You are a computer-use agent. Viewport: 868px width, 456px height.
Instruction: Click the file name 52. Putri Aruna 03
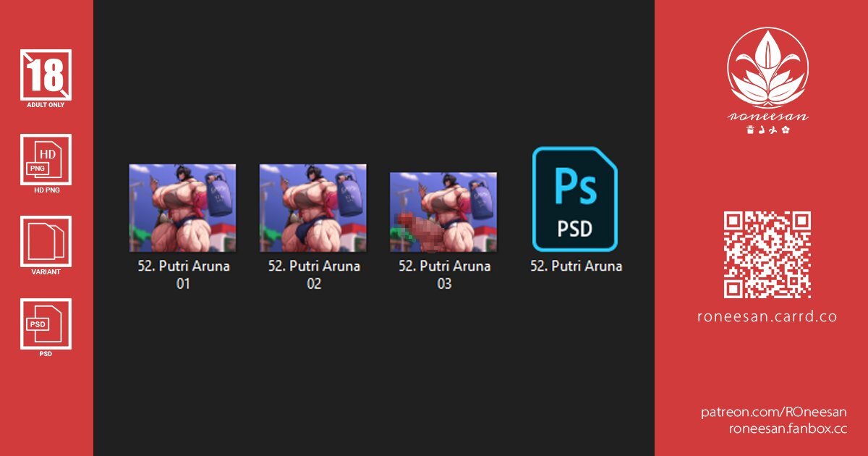click(x=444, y=275)
